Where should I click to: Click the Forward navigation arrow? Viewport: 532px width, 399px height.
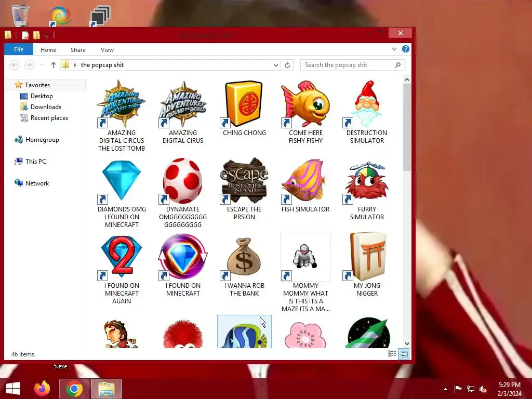(x=29, y=65)
